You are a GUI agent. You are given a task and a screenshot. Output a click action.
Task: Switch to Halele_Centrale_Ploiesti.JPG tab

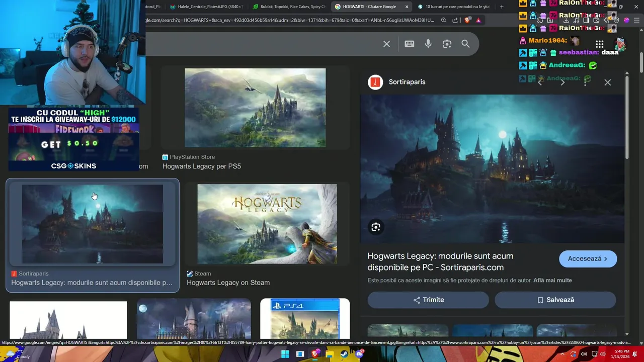207,7
